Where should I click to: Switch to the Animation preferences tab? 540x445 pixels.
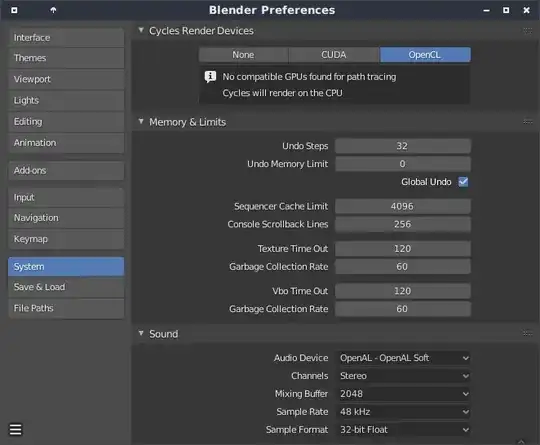tap(66, 143)
